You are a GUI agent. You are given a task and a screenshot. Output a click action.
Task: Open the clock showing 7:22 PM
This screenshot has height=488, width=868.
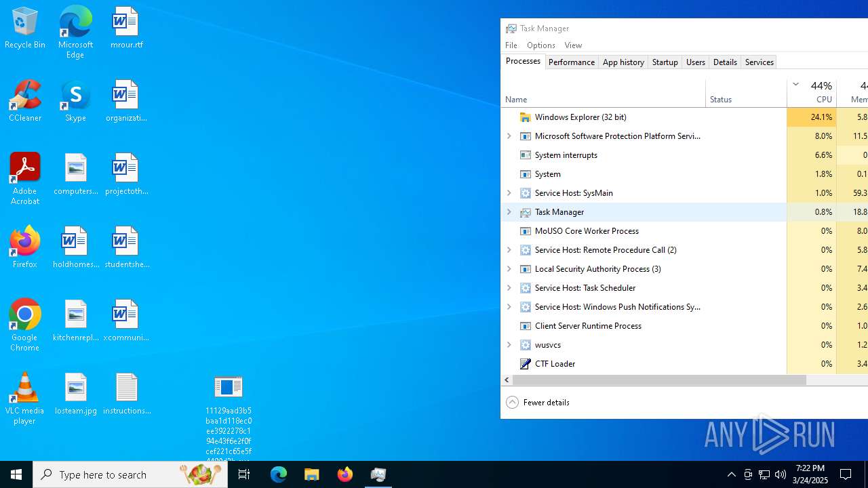point(810,474)
